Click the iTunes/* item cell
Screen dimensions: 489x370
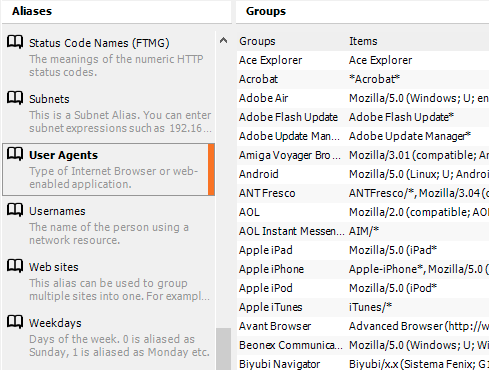click(x=370, y=307)
